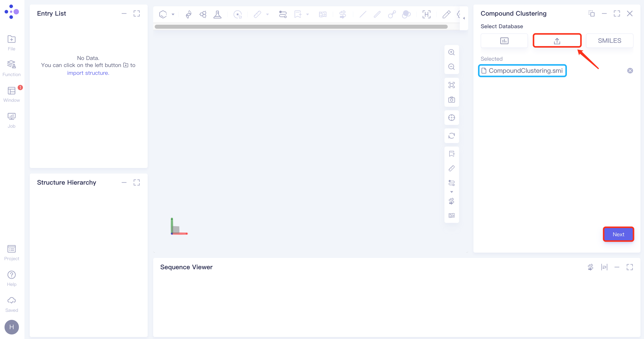Maximize the Compound Clustering panel
The image size is (644, 339).
[x=617, y=14]
